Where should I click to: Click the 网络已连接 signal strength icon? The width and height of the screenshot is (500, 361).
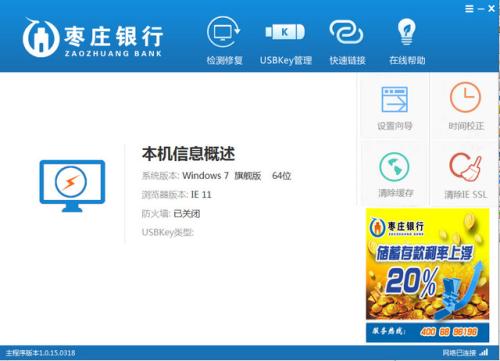click(x=484, y=352)
